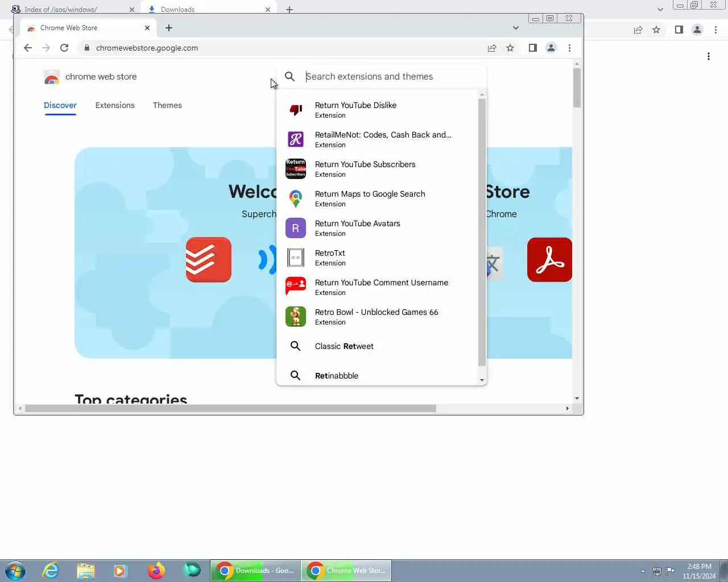Viewport: 728px width, 582px height.
Task: Click the page vertical scrollbar thumb
Action: 577,88
